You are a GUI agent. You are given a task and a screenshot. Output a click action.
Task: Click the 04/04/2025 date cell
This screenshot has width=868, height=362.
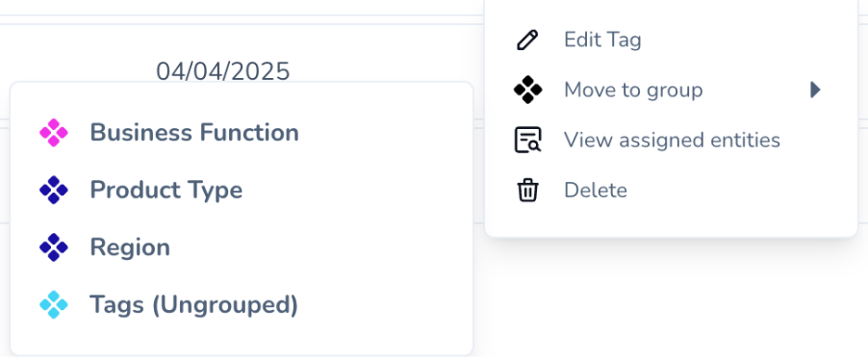223,71
